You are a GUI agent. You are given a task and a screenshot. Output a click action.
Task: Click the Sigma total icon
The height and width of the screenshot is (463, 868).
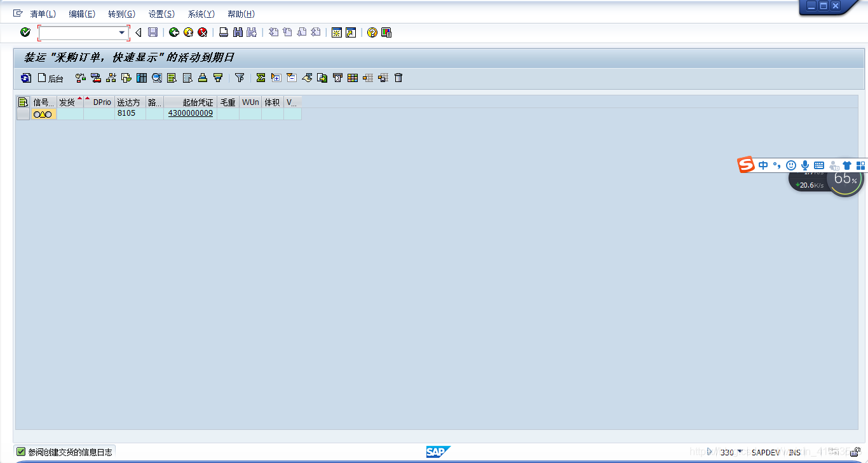pyautogui.click(x=261, y=78)
